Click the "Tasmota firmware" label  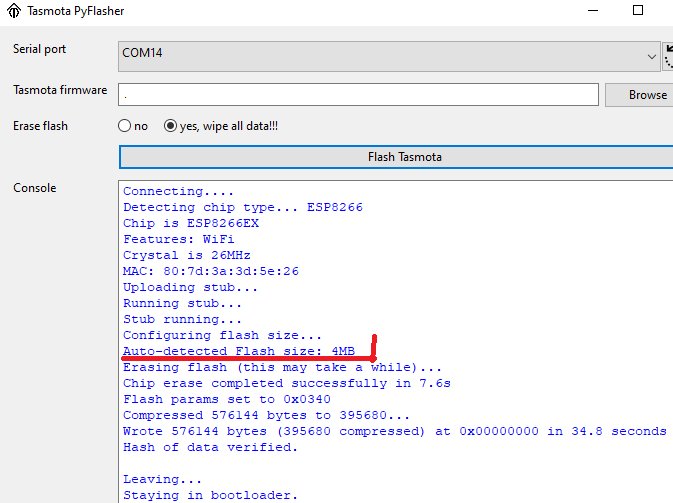pyautogui.click(x=60, y=90)
